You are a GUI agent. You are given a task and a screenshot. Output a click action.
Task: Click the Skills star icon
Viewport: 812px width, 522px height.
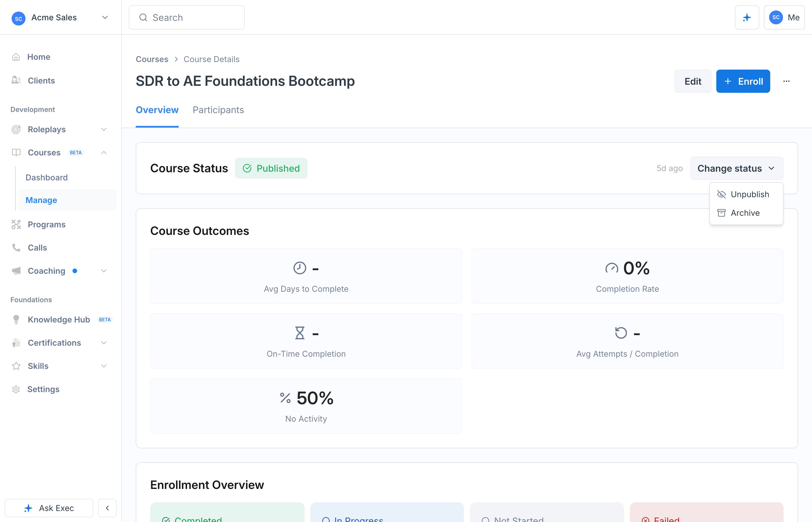point(16,366)
